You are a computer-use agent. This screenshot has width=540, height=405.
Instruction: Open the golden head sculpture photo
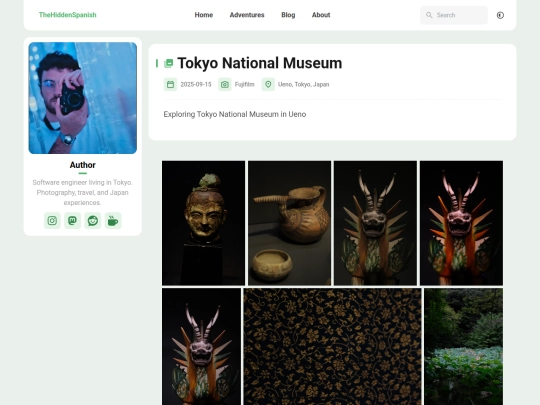tap(204, 223)
